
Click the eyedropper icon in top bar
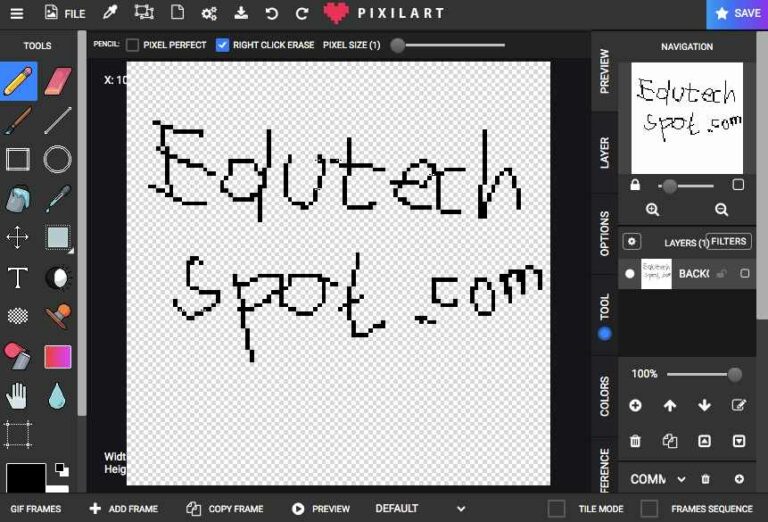pyautogui.click(x=110, y=13)
